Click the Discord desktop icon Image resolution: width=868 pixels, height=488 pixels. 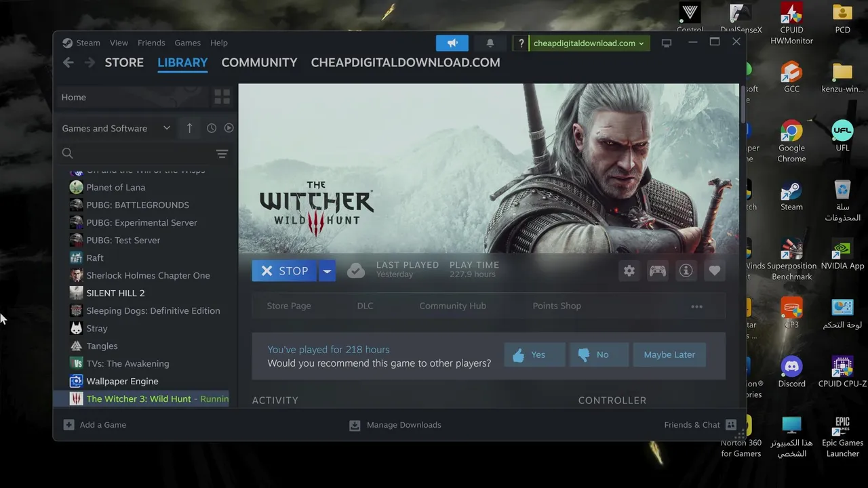tap(791, 372)
